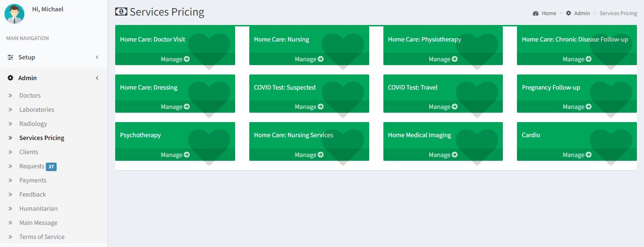Click the Admin gear icon in sidebar
The image size is (644, 247).
tap(10, 78)
